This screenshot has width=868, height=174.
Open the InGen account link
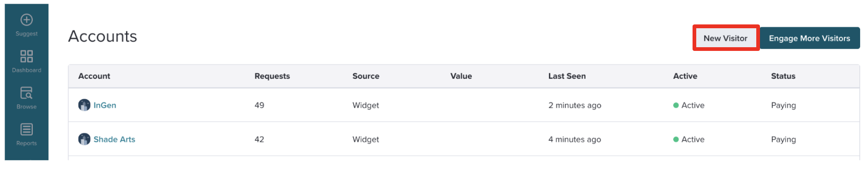(105, 105)
